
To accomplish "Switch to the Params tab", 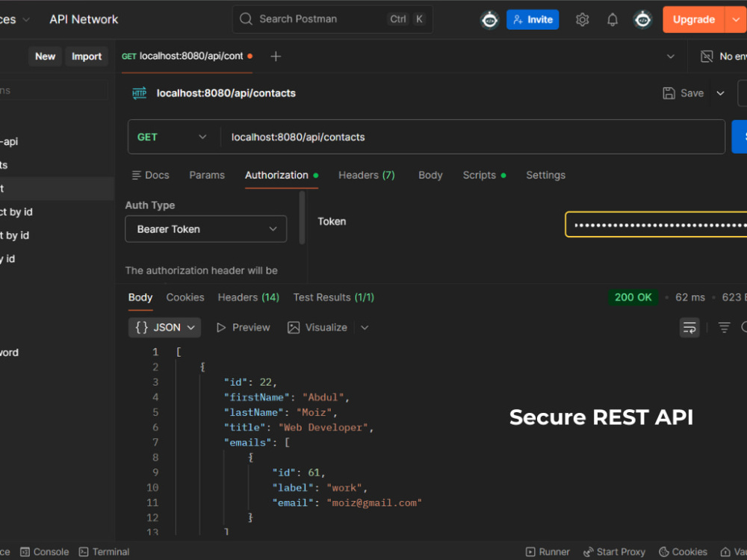I will click(x=207, y=175).
